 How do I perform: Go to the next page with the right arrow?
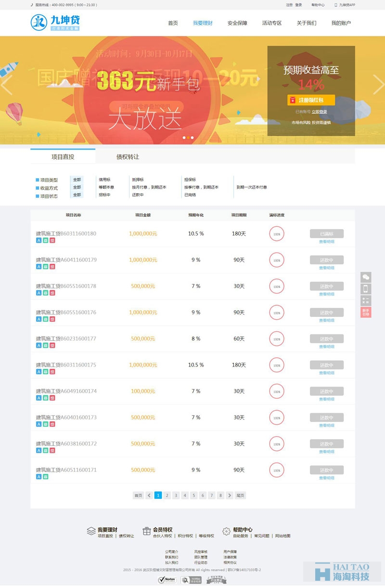point(230,495)
